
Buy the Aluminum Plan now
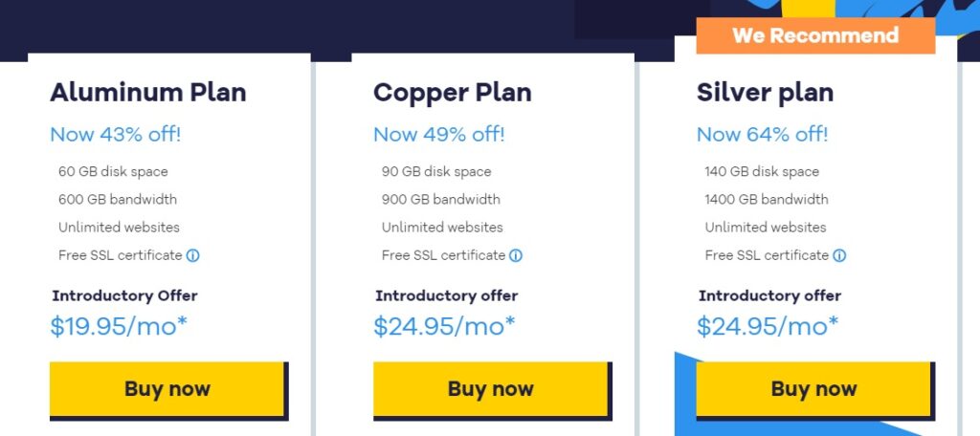(x=167, y=388)
